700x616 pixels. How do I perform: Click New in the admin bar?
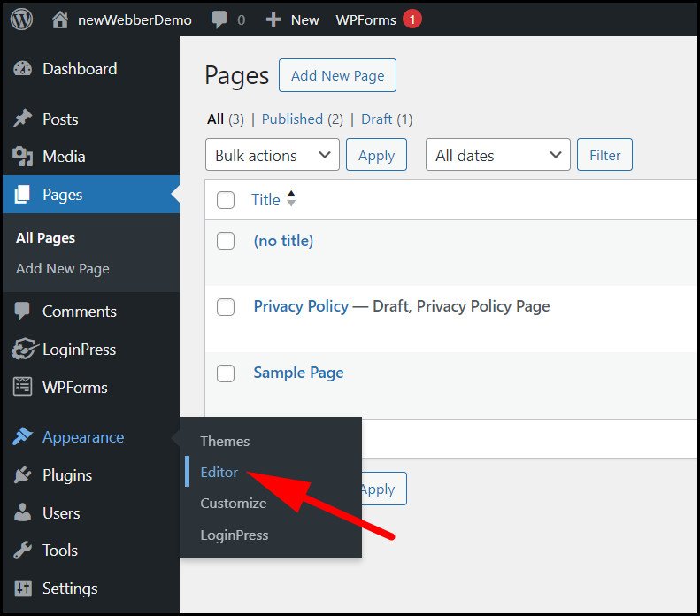(x=305, y=19)
